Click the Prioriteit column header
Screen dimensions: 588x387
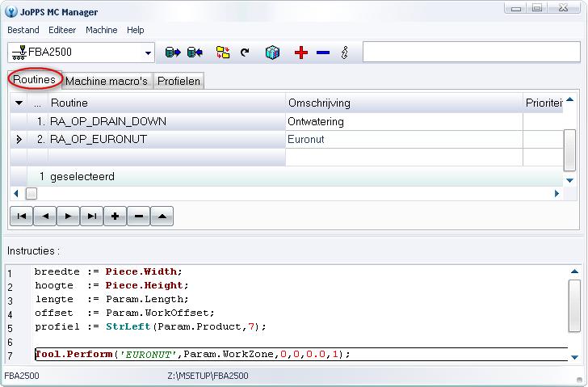pyautogui.click(x=544, y=103)
